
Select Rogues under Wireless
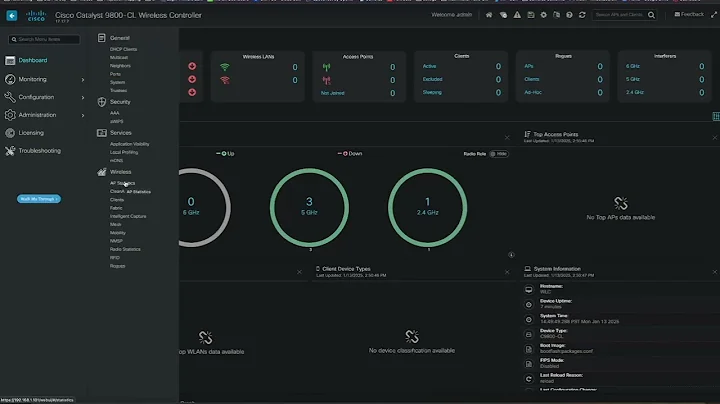click(x=117, y=266)
